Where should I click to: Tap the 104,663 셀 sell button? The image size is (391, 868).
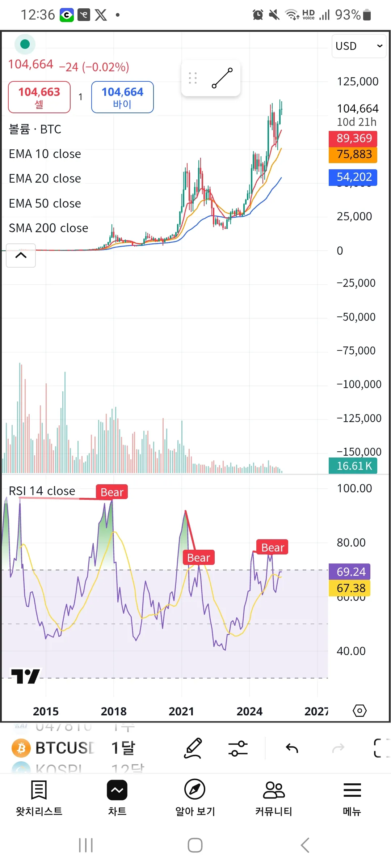coord(39,97)
